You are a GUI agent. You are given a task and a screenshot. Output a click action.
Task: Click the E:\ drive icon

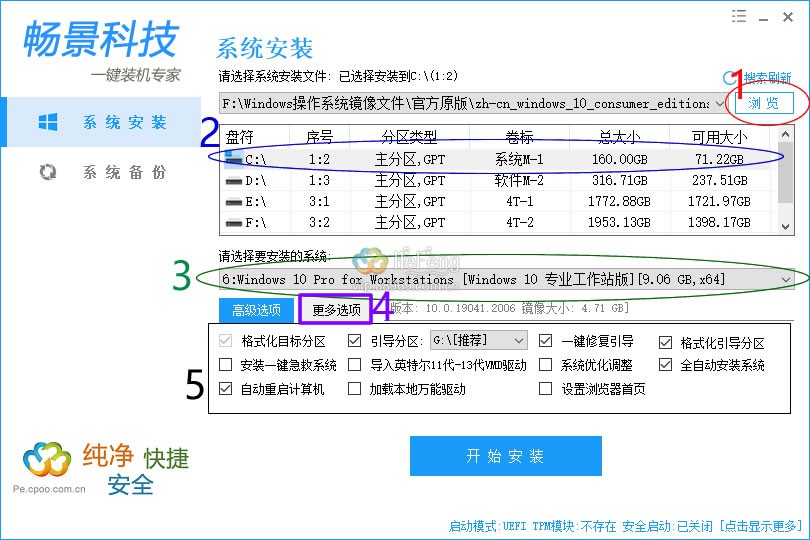click(x=234, y=202)
